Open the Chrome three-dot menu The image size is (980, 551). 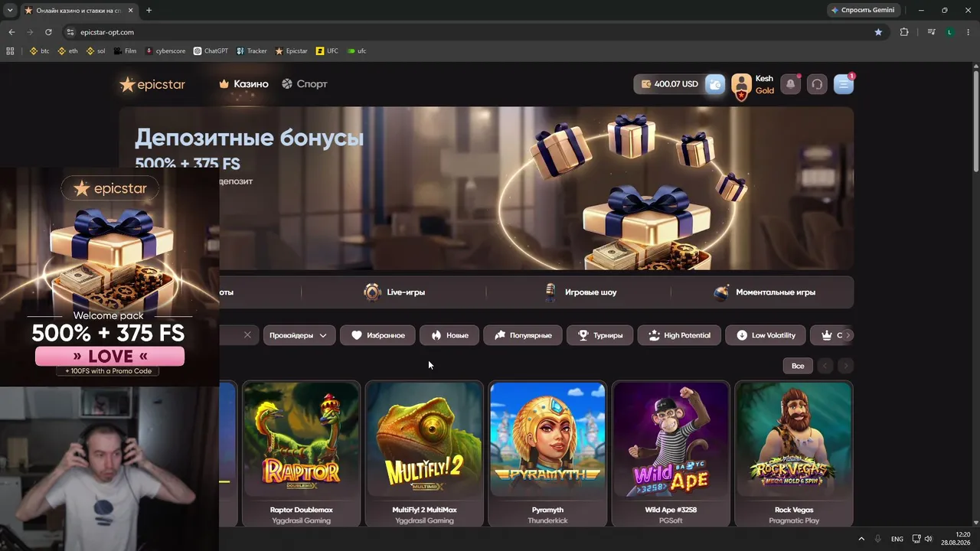(x=967, y=32)
